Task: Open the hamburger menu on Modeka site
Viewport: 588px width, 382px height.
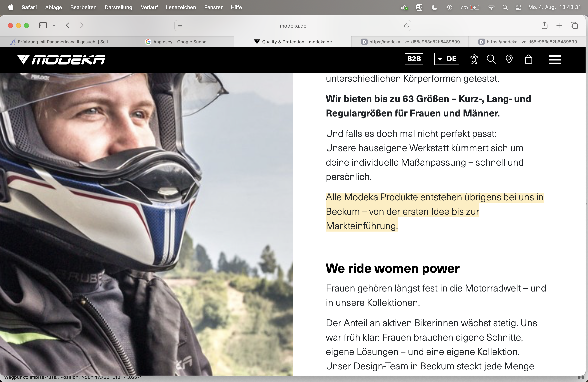Action: tap(555, 60)
